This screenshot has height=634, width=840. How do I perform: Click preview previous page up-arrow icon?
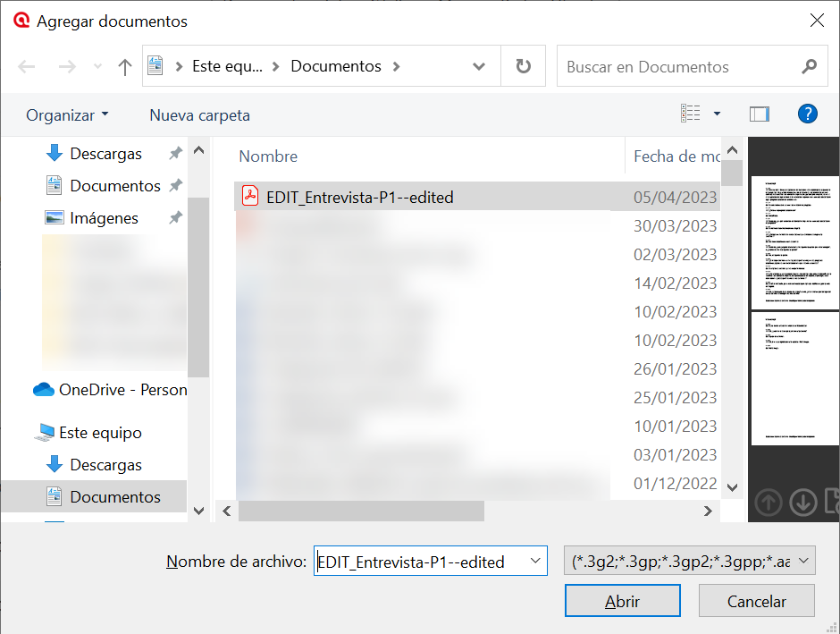pyautogui.click(x=769, y=503)
